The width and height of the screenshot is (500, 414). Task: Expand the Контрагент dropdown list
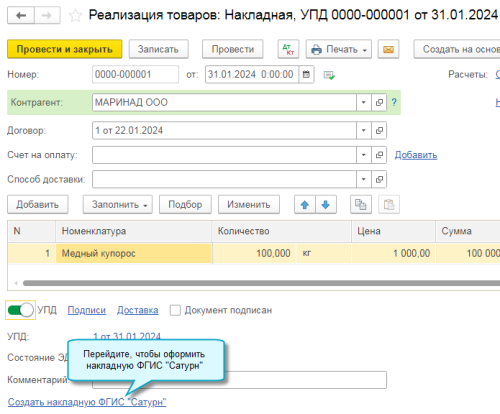pyautogui.click(x=364, y=102)
